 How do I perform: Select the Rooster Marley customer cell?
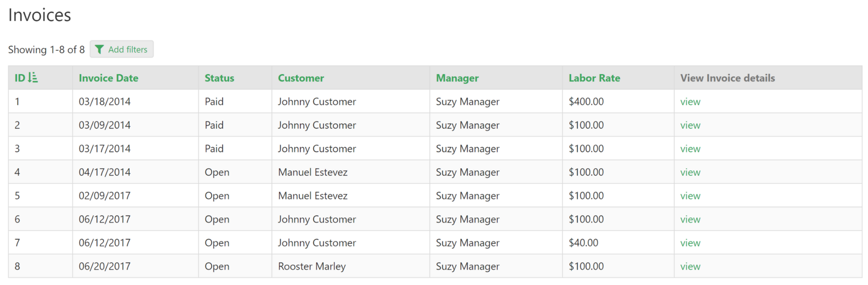[312, 267]
